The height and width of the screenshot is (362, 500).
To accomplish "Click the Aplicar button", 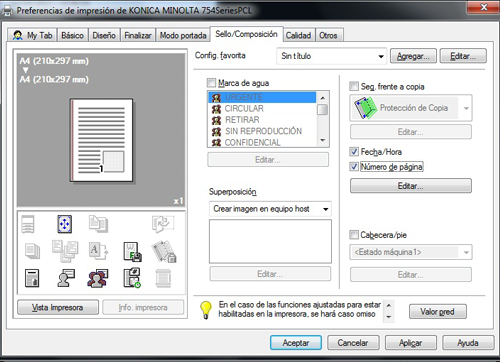I will tap(411, 343).
